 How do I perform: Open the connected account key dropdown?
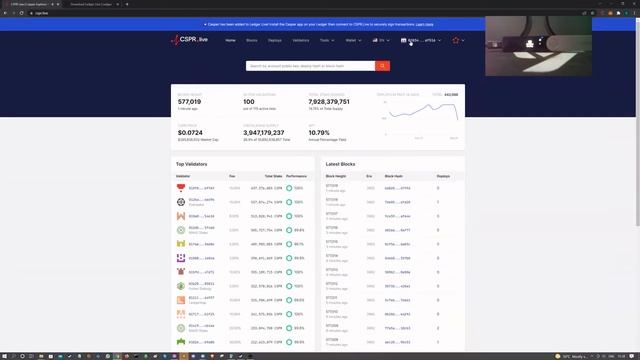(x=421, y=40)
